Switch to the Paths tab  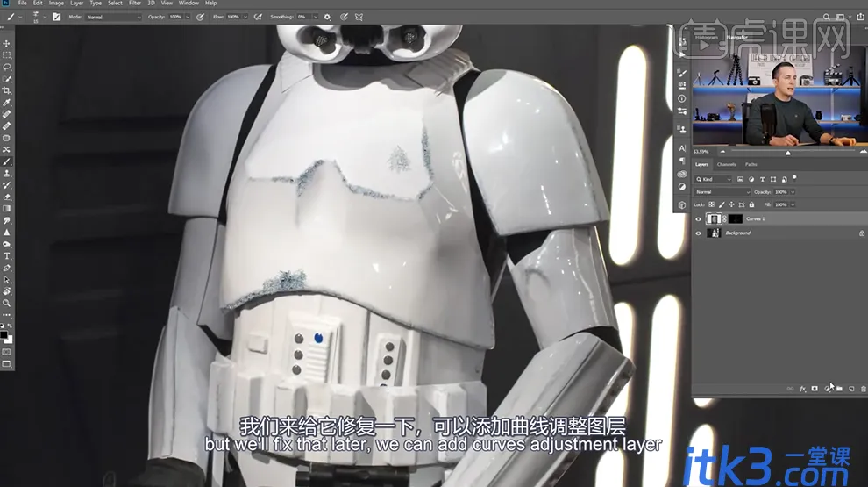pos(751,165)
